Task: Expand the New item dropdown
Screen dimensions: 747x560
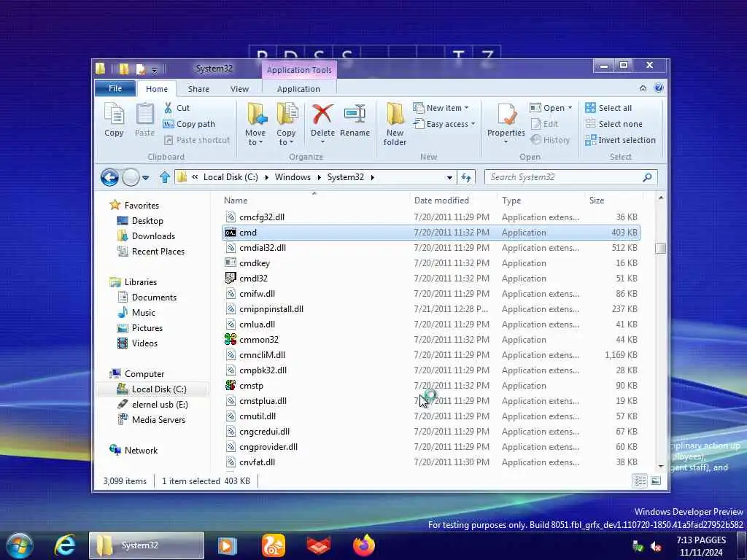Action: tap(466, 108)
